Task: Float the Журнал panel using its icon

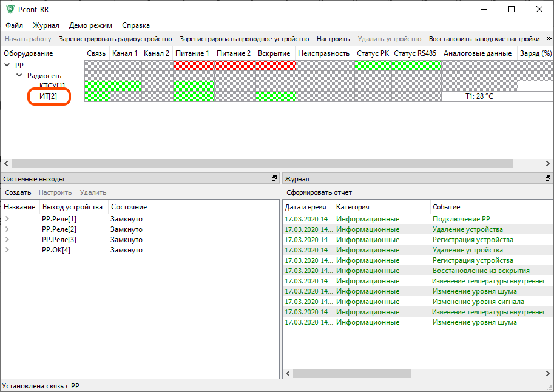Action: 548,179
